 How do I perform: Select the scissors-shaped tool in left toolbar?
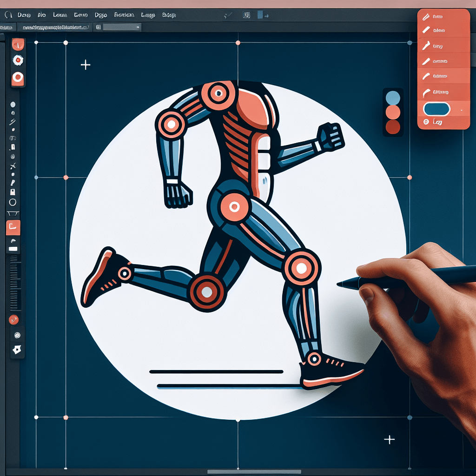tap(13, 166)
